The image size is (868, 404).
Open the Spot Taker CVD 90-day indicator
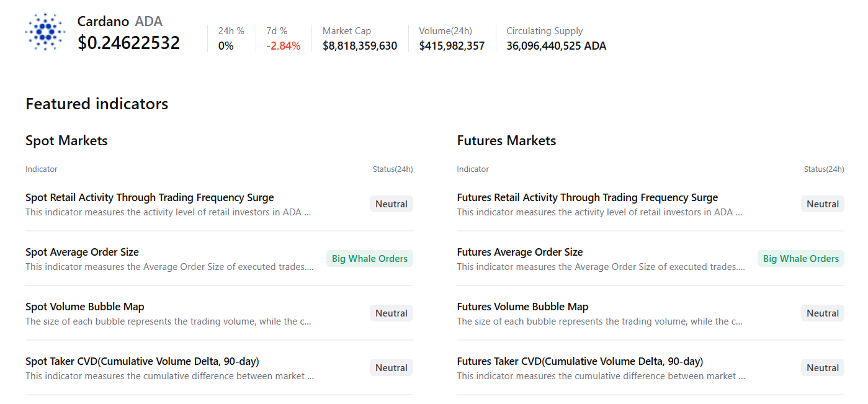142,362
